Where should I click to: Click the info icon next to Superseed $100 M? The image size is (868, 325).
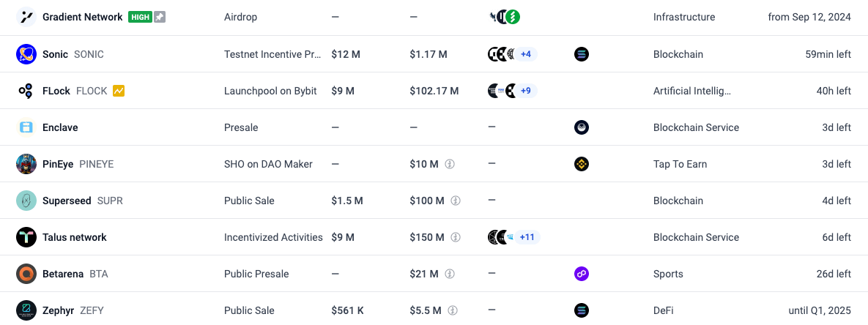coord(455,201)
